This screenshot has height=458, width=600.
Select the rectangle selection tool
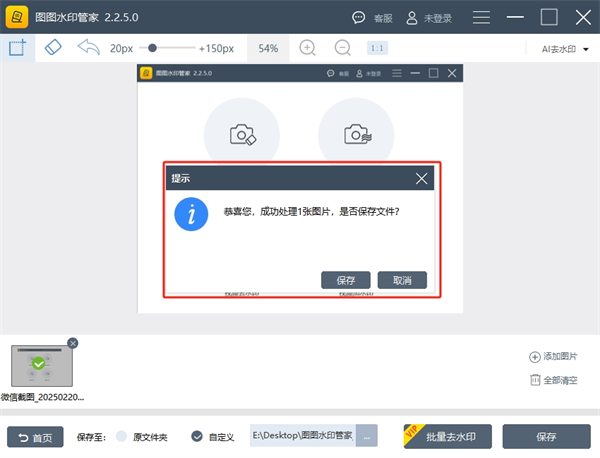[18, 48]
